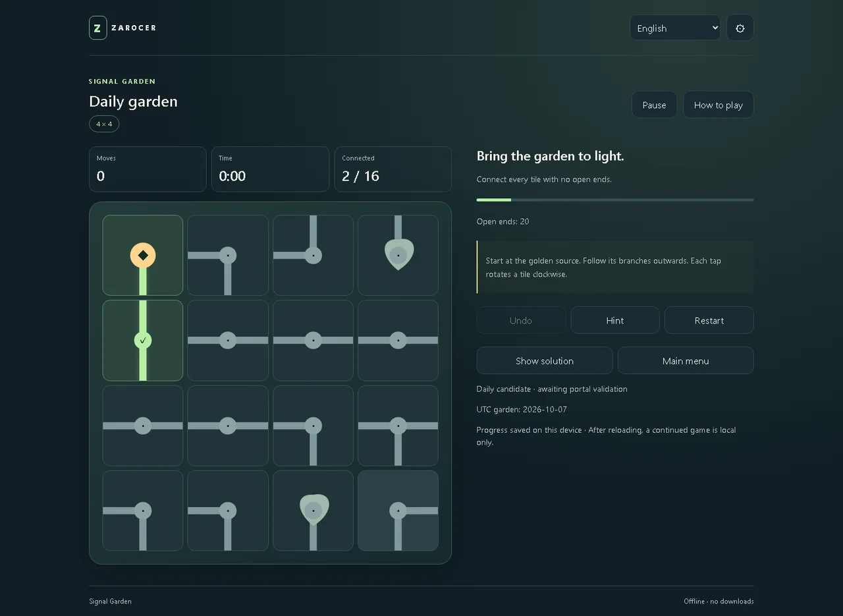Click the "Offline · no downloads" footer text
The width and height of the screenshot is (843, 616).
719,601
